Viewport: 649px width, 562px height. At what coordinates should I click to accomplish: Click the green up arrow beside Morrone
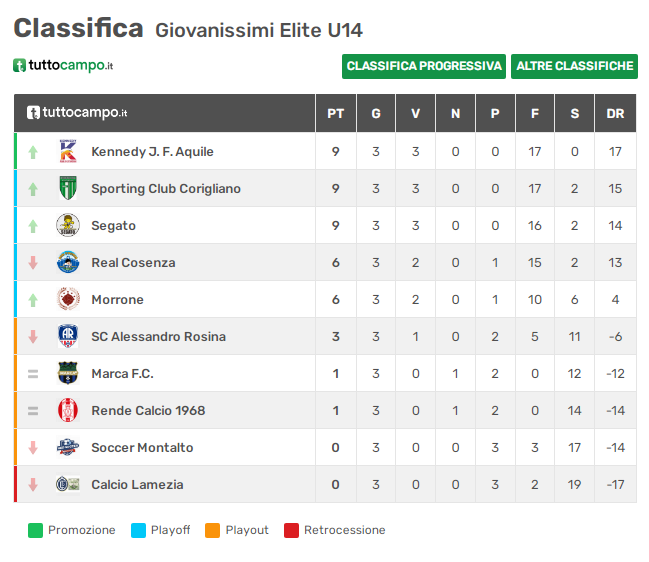coord(33,299)
